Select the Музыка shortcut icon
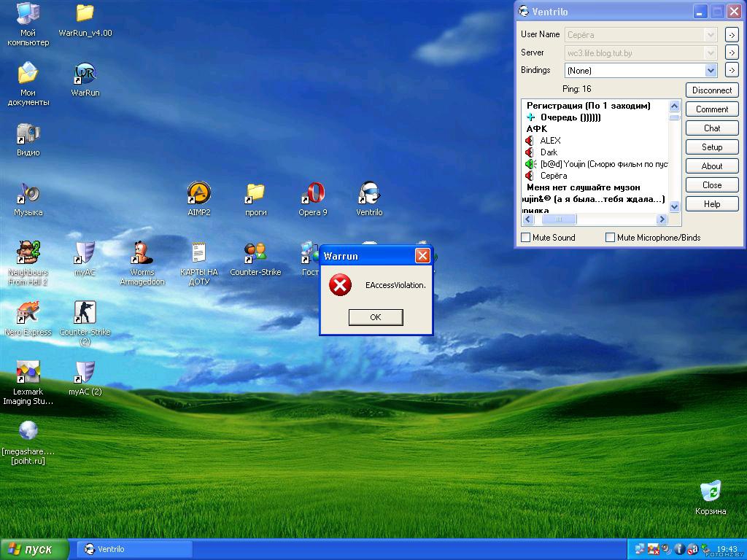Image resolution: width=747 pixels, height=560 pixels. point(28,192)
